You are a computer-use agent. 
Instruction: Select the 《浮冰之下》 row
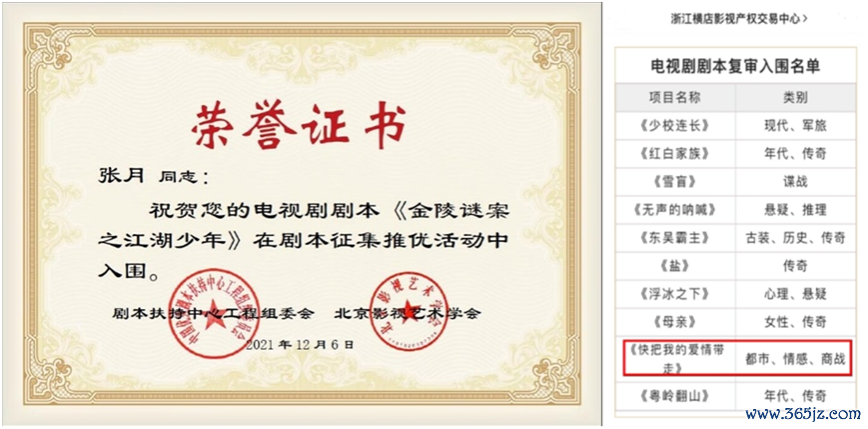[x=736, y=294]
